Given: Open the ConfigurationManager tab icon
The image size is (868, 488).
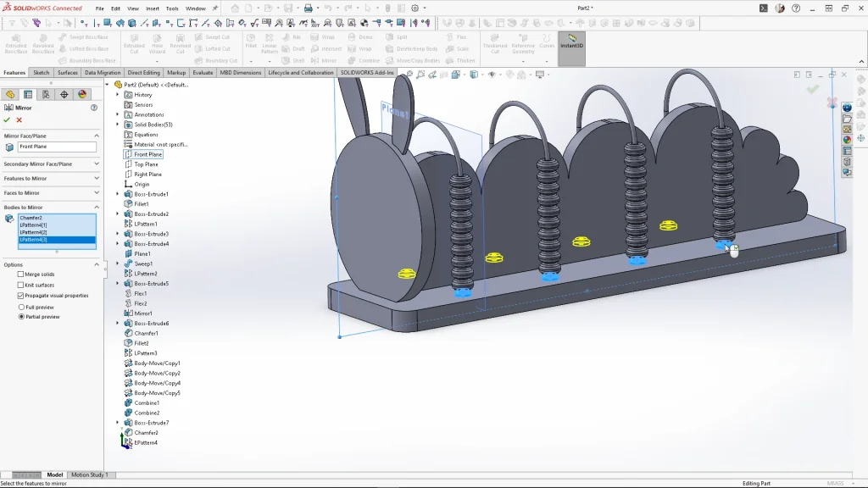Looking at the screenshot, I should tap(46, 94).
